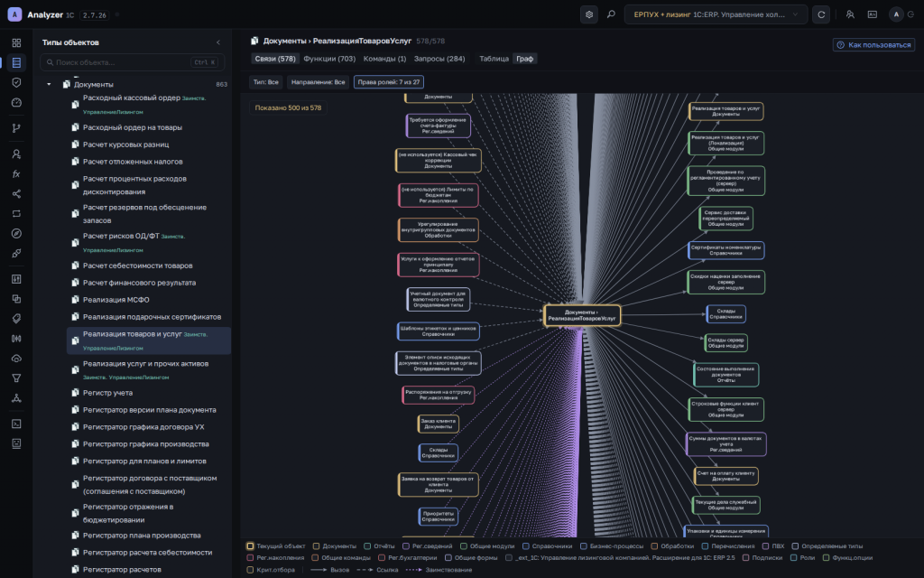Toggle the 'Обработки' legend color swatch
924x578 pixels.
[x=654, y=546]
